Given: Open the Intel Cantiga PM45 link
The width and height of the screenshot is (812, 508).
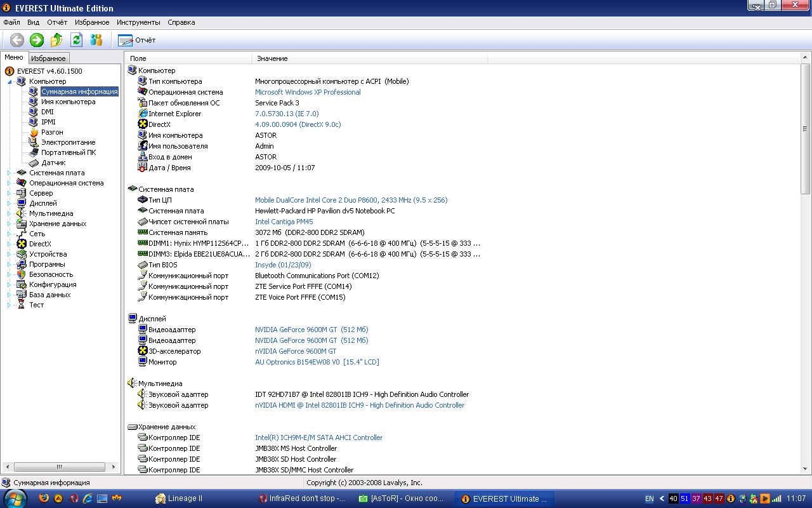Looking at the screenshot, I should coord(284,222).
